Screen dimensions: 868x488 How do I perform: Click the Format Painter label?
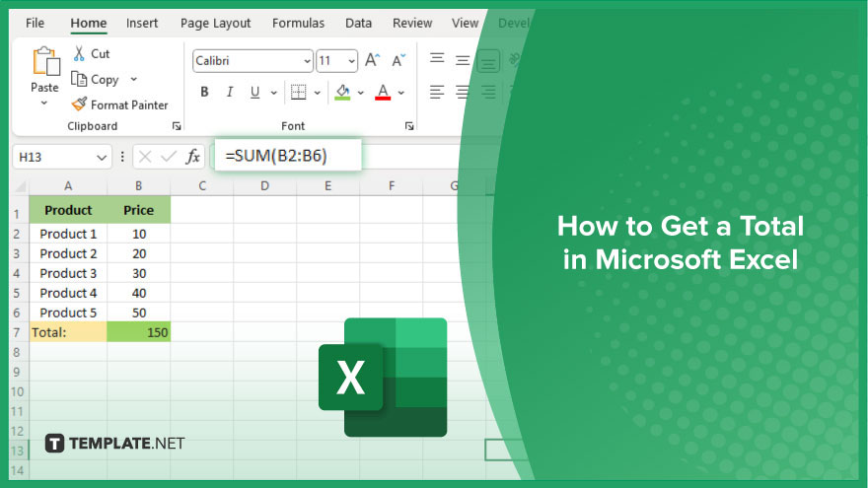pos(129,105)
